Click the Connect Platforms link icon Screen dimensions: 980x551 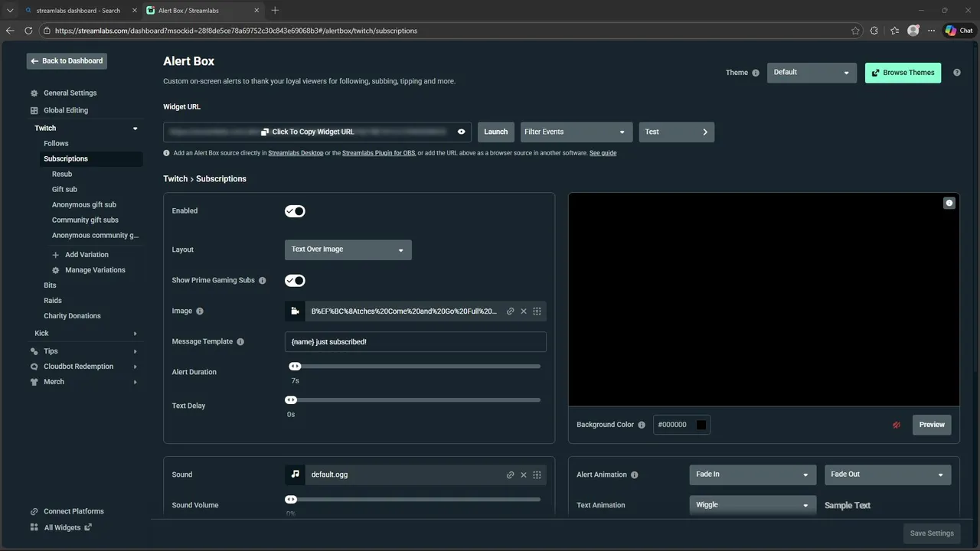tap(34, 511)
